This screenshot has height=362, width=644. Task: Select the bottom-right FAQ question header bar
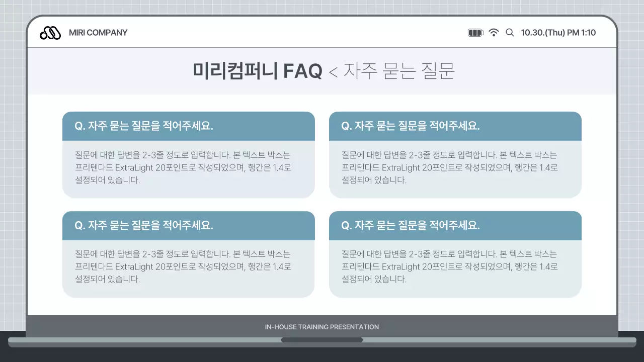[x=455, y=225]
